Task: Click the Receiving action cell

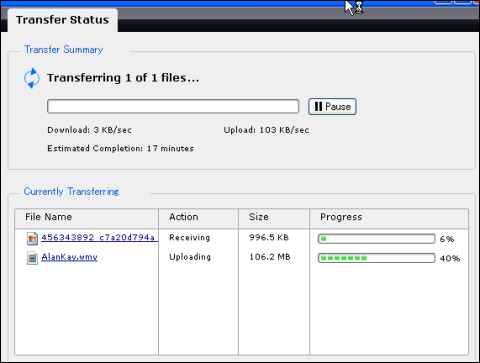Action: [x=190, y=238]
